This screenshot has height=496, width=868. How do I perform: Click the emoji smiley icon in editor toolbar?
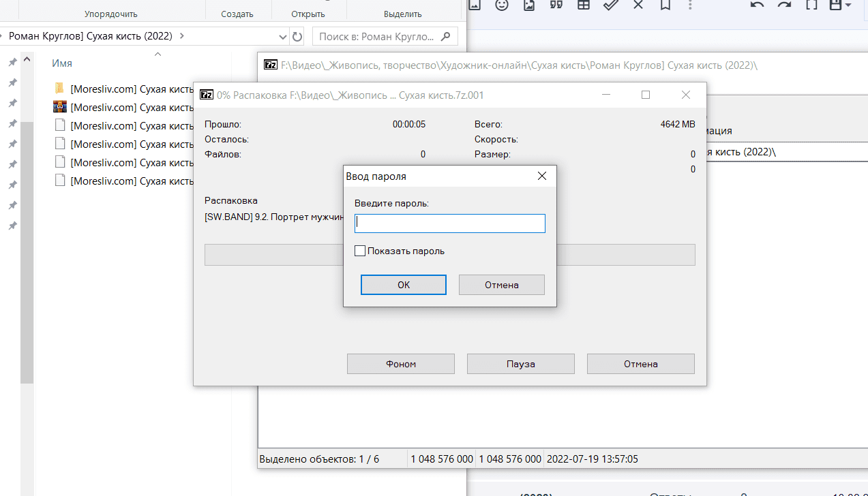[x=501, y=5]
